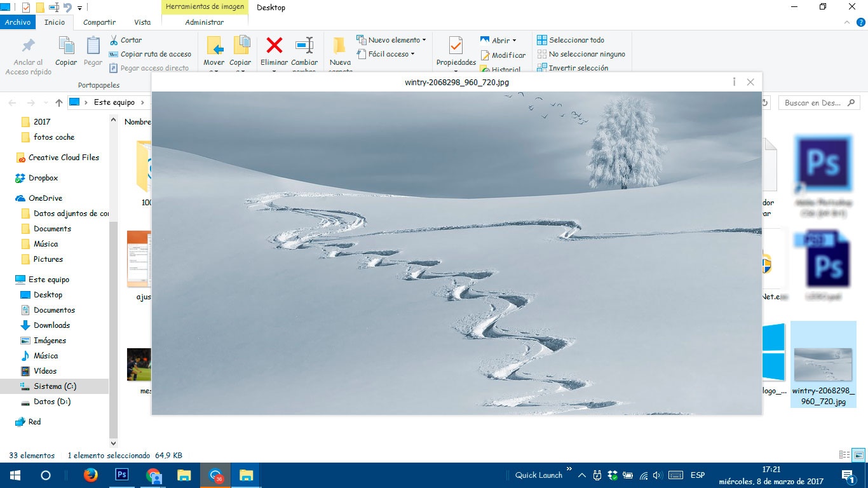Click Este equipo in the address bar
This screenshot has height=488, width=868.
114,102
